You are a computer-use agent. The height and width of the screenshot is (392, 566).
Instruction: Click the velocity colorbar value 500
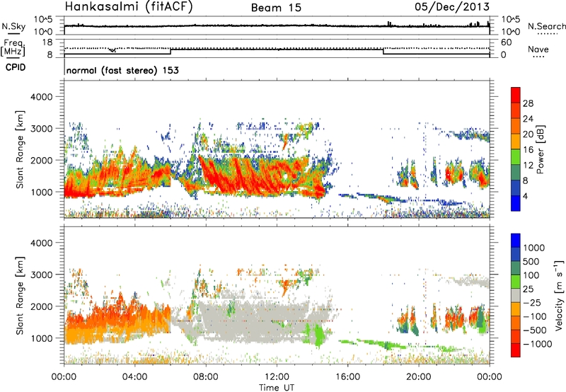click(x=531, y=261)
